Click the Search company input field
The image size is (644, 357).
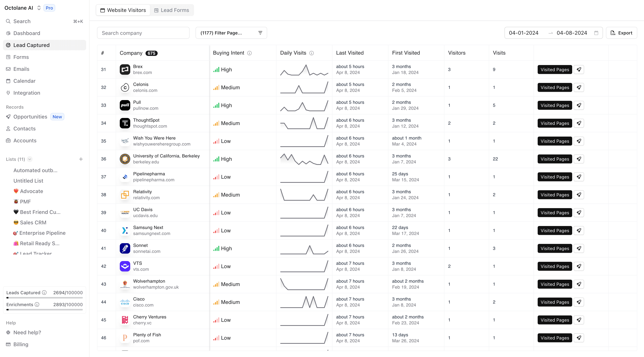(143, 33)
